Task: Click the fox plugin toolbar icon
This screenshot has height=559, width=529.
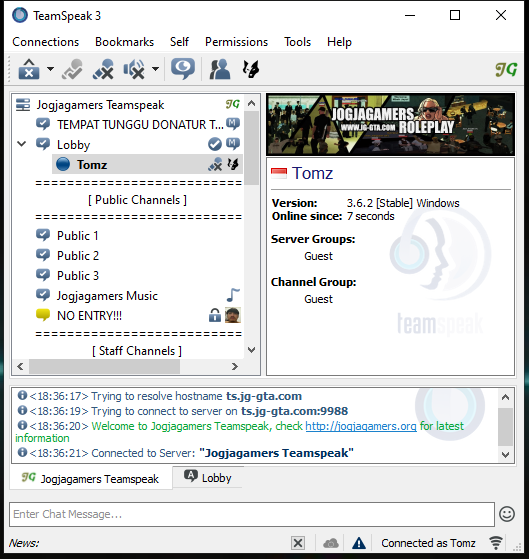Action: [x=251, y=69]
